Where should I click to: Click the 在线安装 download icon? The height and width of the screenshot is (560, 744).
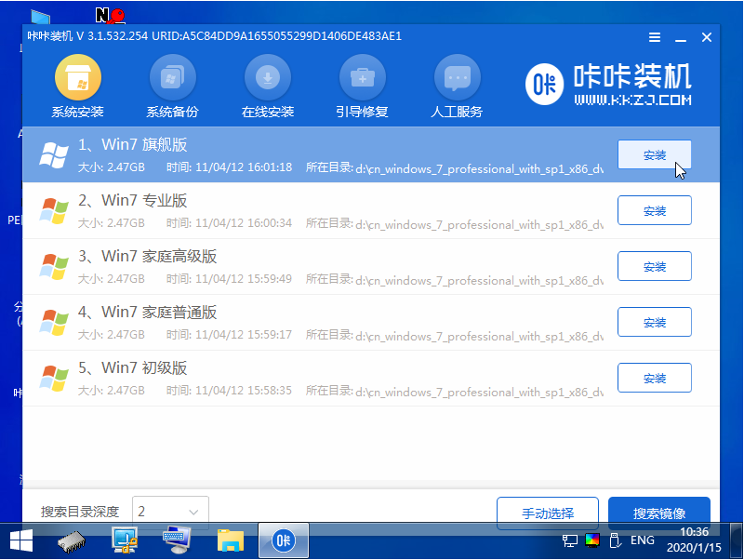click(x=268, y=78)
